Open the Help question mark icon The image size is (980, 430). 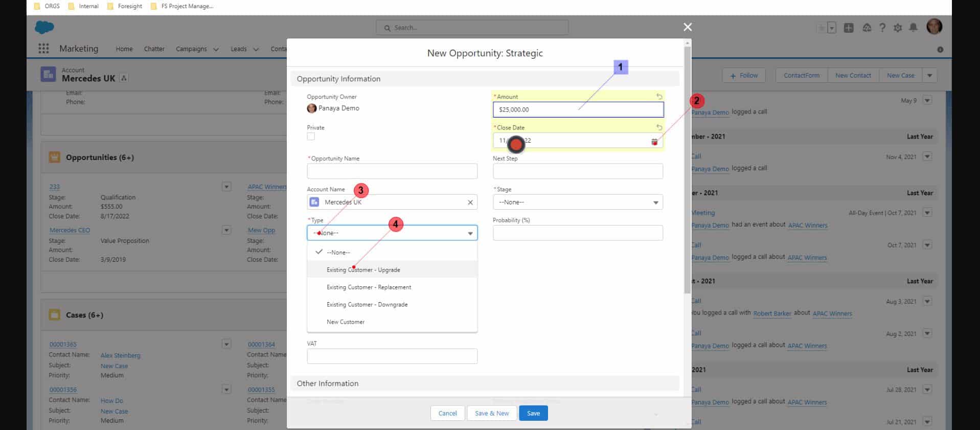point(882,28)
